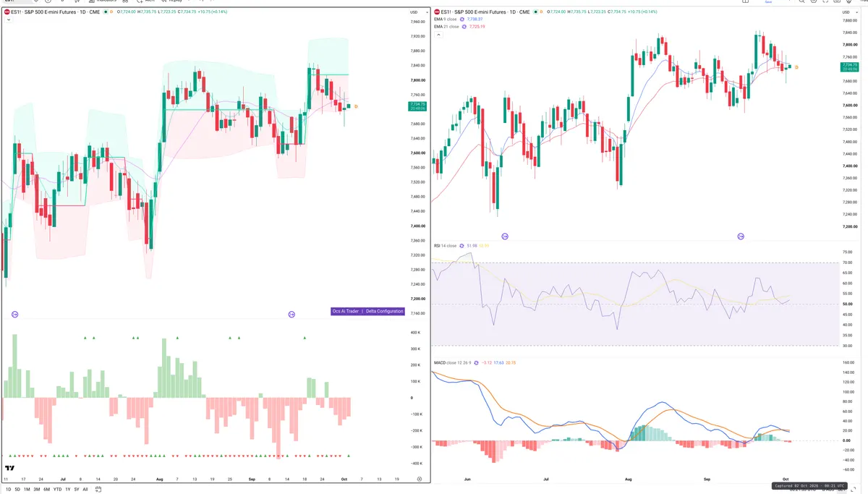
Task: Click left chart ES1! symbol title
Action: click(55, 12)
